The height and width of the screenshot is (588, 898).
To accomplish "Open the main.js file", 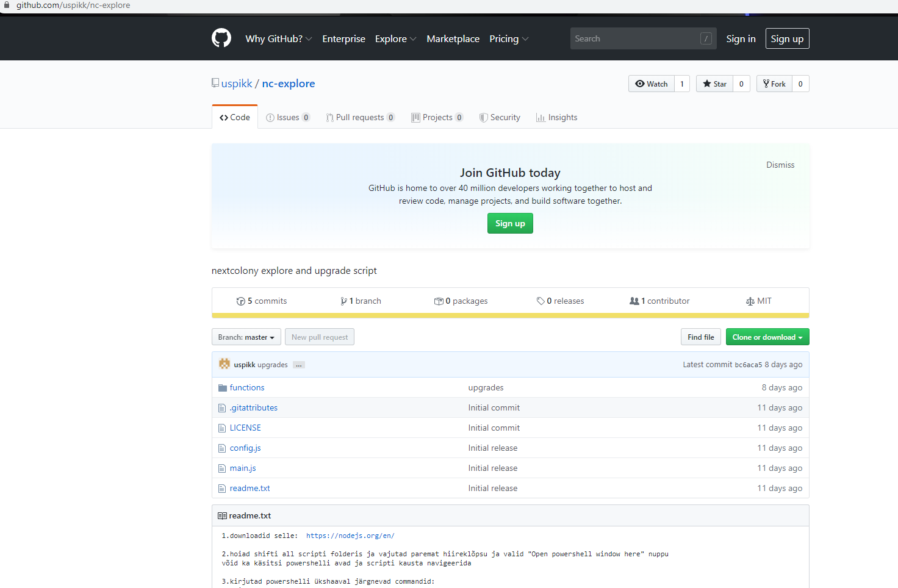I will [243, 468].
